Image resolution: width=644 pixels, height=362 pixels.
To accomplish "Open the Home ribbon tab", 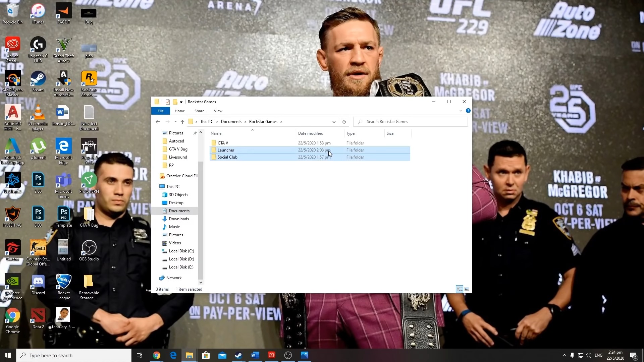I will (x=180, y=111).
